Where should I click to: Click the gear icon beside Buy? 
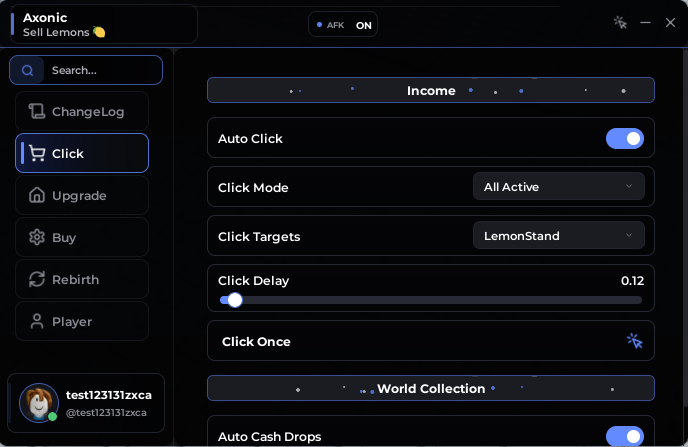point(37,237)
